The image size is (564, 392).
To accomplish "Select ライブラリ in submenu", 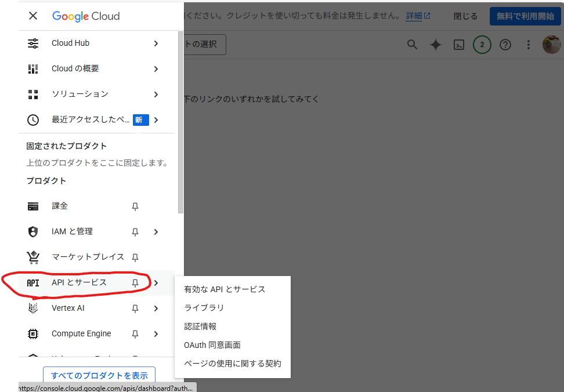I will (232, 308).
